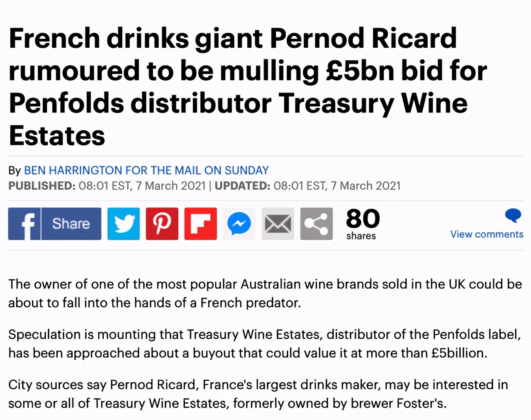
Task: Pin the article using the Pinterest icon
Action: pyautogui.click(x=162, y=224)
